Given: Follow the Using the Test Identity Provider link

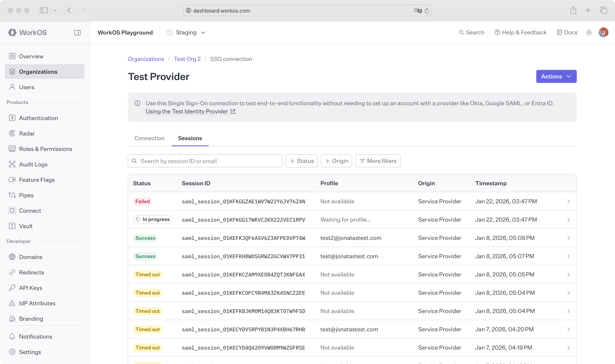Looking at the screenshot, I should 187,111.
